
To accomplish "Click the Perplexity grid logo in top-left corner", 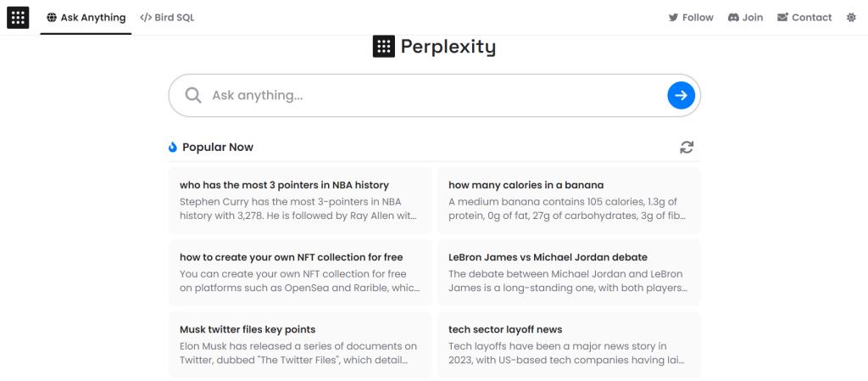I will (18, 18).
